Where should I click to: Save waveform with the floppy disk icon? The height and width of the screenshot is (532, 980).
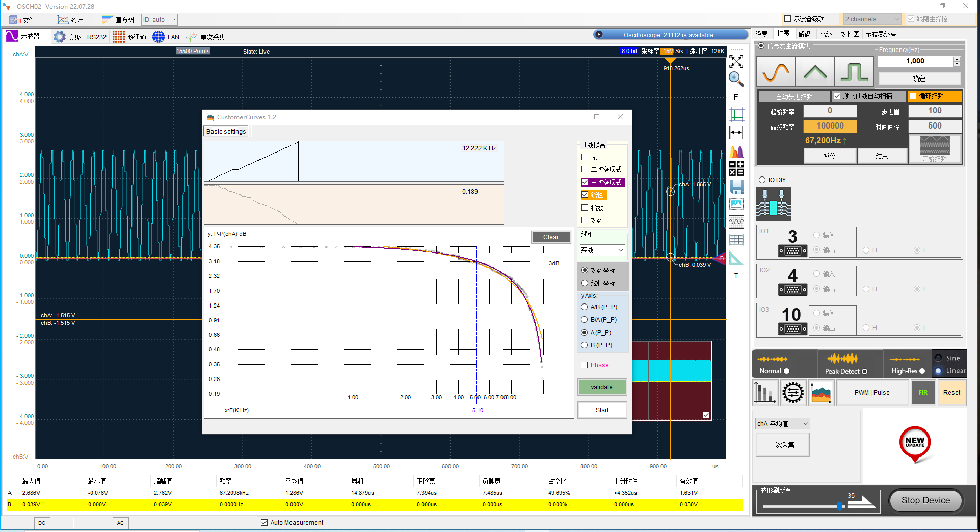tap(736, 186)
